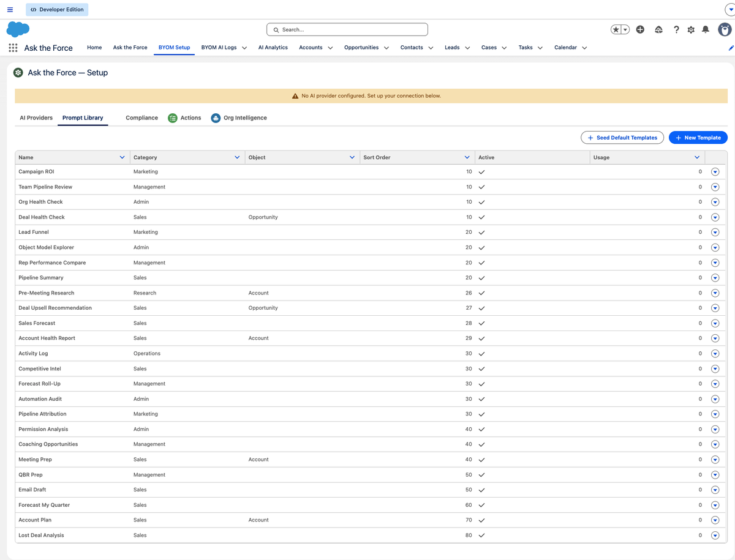Viewport: 735px width, 560px height.
Task: Open row actions for Lead Funnel
Action: (715, 232)
